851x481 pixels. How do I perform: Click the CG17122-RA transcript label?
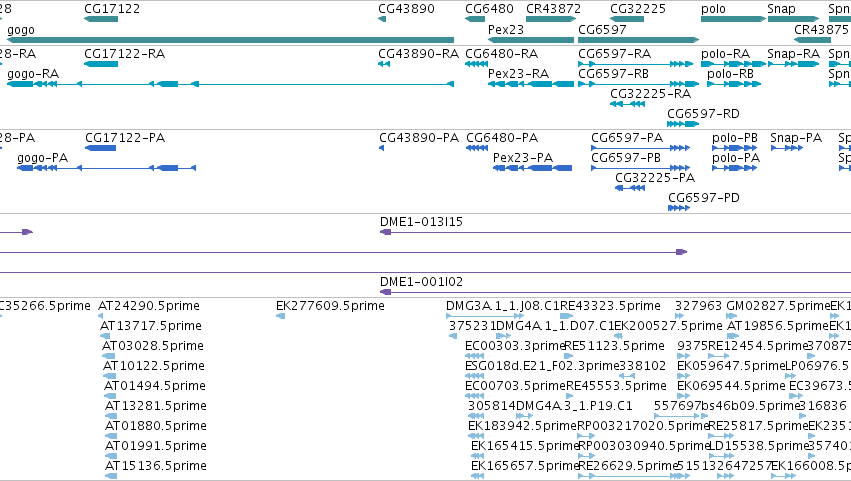tap(124, 54)
